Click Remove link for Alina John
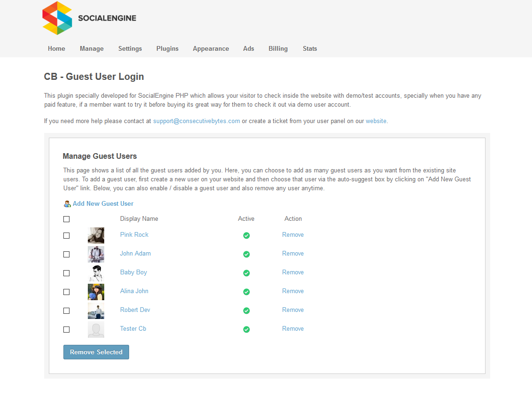The height and width of the screenshot is (404, 532). 293,291
